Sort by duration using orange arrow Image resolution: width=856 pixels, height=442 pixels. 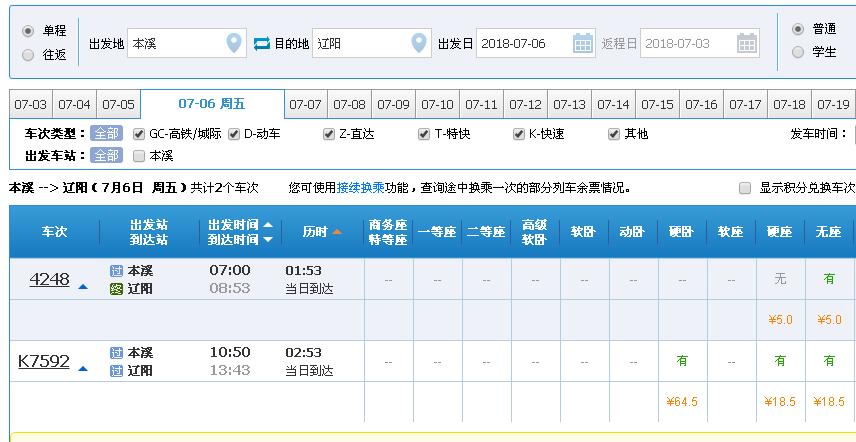point(337,232)
